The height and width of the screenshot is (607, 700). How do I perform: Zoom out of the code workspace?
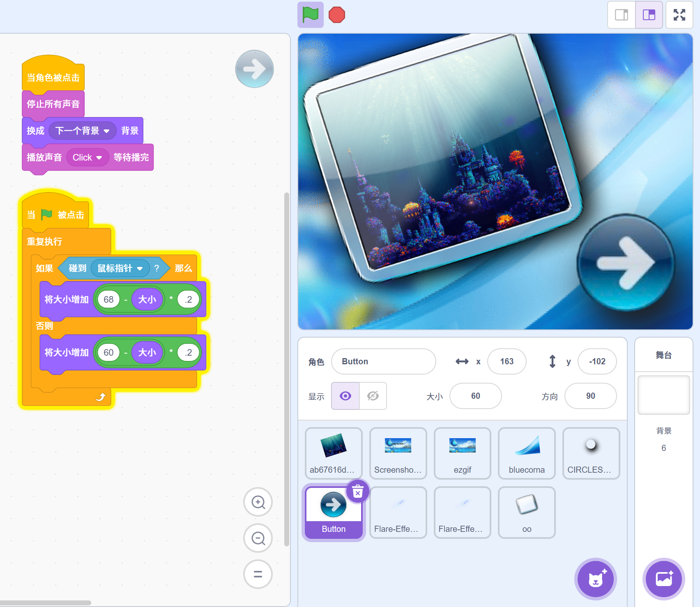pos(258,538)
